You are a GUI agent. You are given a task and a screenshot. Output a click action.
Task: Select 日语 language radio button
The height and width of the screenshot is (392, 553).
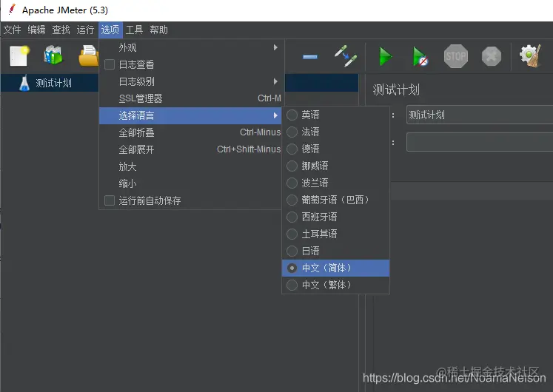click(292, 251)
